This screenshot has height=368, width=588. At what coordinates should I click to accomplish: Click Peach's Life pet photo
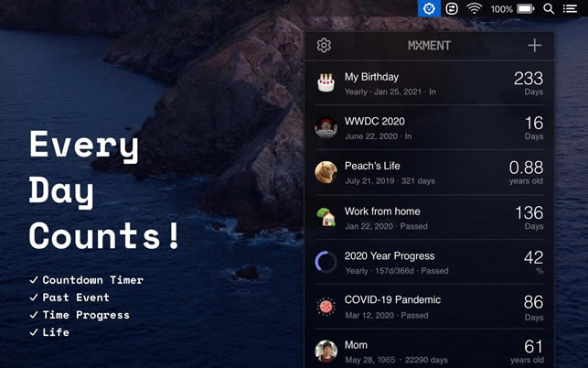coord(326,172)
